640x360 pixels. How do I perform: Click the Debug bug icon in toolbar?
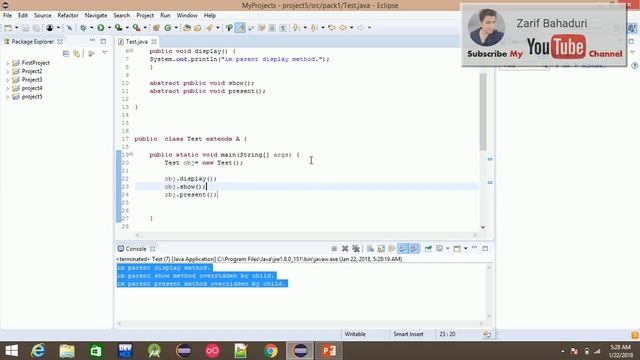83,28
